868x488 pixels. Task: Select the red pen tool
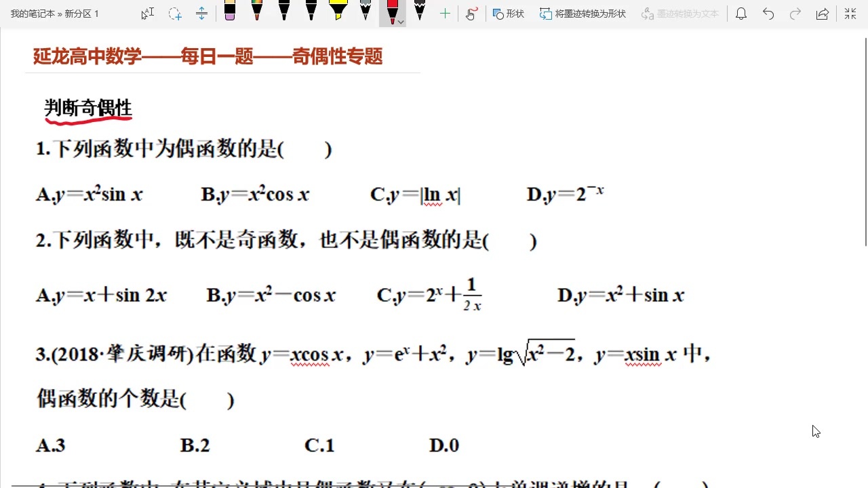[x=391, y=12]
